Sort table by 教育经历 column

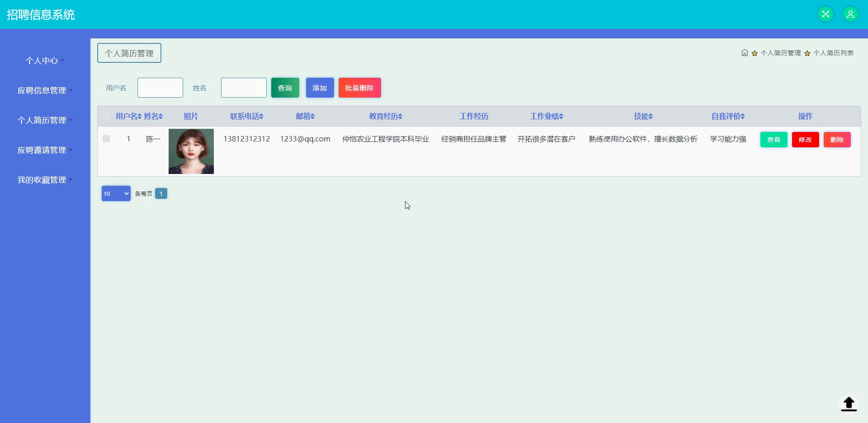(386, 116)
